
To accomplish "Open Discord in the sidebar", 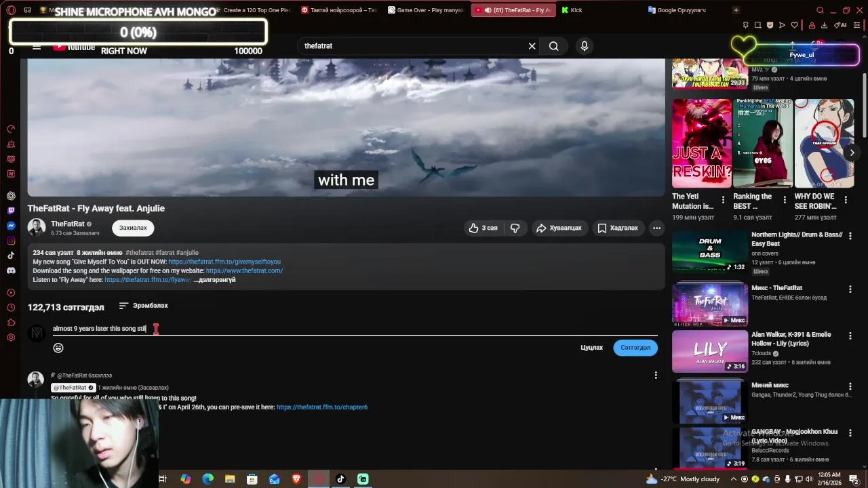I will point(11,270).
